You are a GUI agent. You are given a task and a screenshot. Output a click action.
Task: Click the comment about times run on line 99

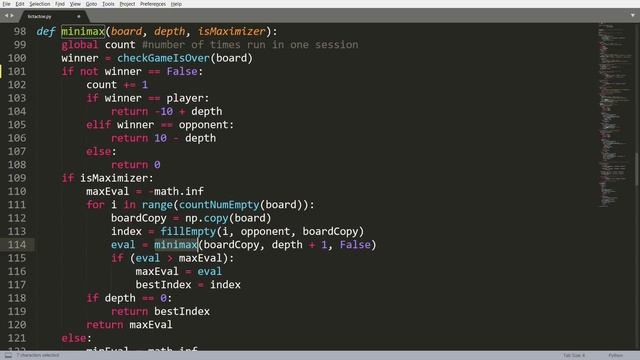point(250,45)
